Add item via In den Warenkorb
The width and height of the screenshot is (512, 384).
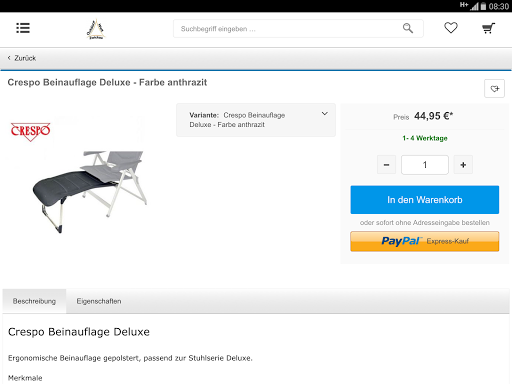(425, 200)
